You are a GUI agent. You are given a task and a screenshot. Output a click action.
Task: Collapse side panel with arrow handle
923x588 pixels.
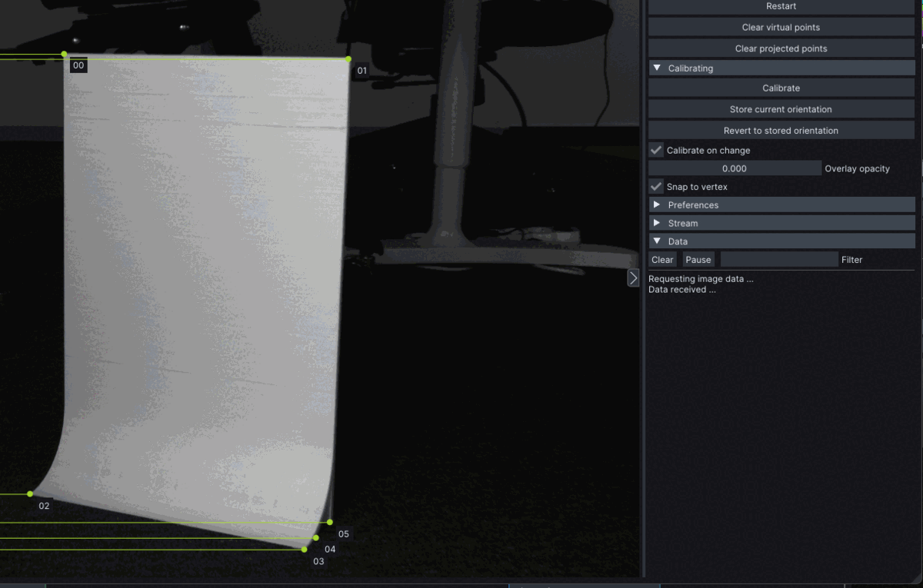click(633, 277)
